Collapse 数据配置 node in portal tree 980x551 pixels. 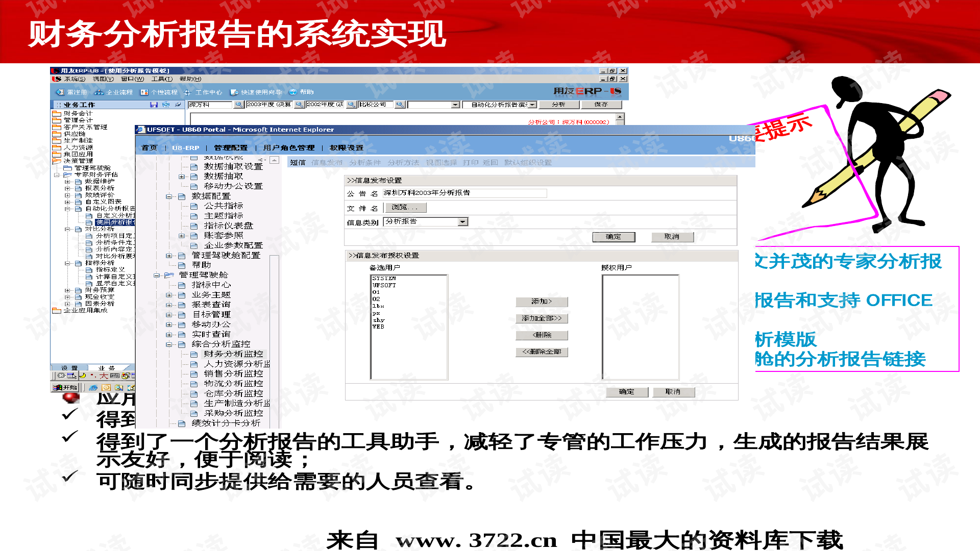pos(168,196)
